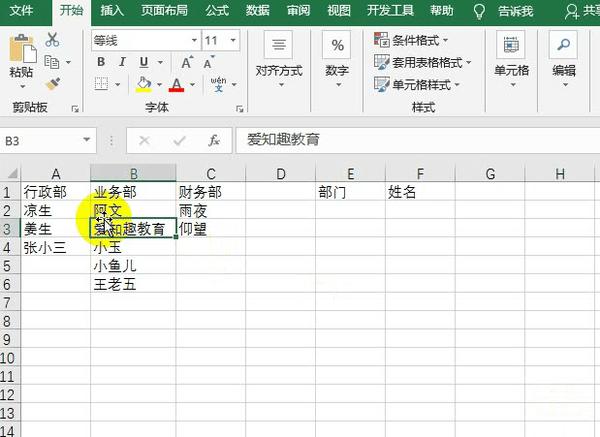
Task: Expand the Name Box dropdown arrow
Action: point(87,140)
